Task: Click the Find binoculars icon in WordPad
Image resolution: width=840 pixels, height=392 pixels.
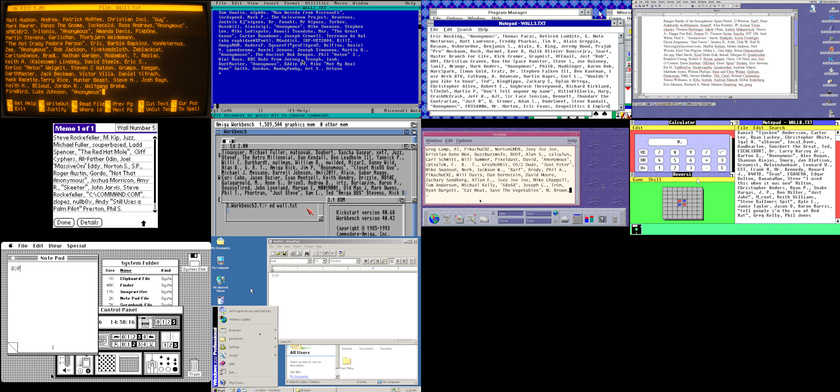Action: click(x=307, y=253)
